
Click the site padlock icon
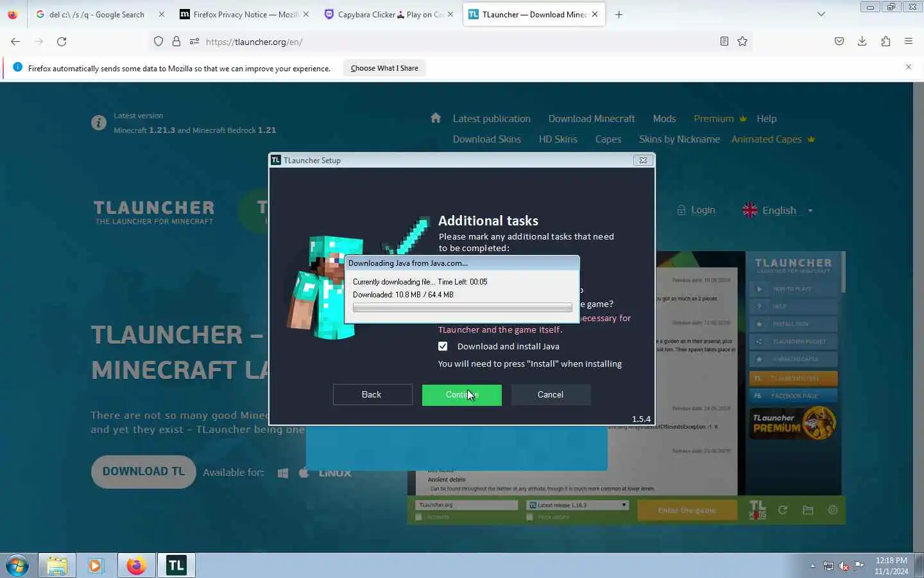pos(176,42)
